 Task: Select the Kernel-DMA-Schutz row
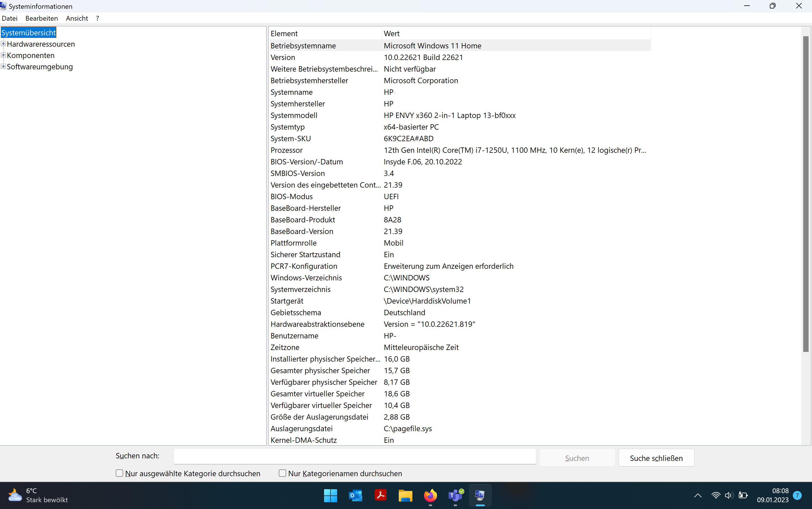point(460,440)
